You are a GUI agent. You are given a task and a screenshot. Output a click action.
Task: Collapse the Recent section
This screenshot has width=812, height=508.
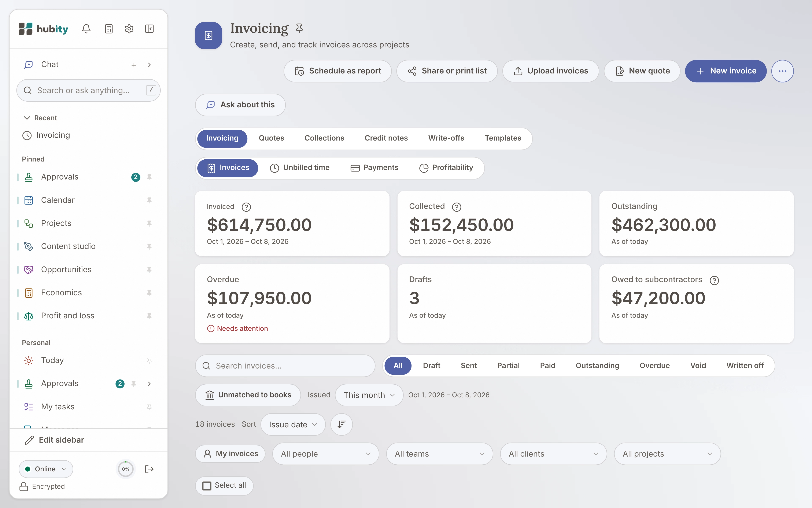tap(40, 118)
